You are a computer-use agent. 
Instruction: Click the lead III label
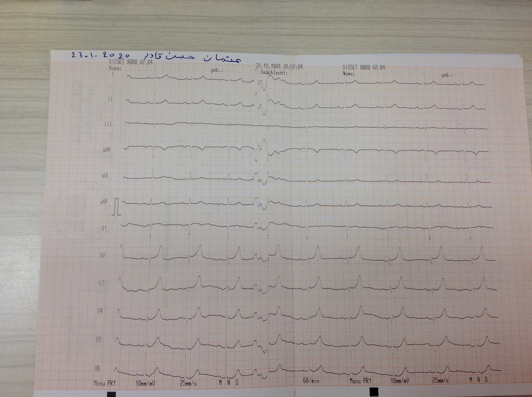coord(108,124)
